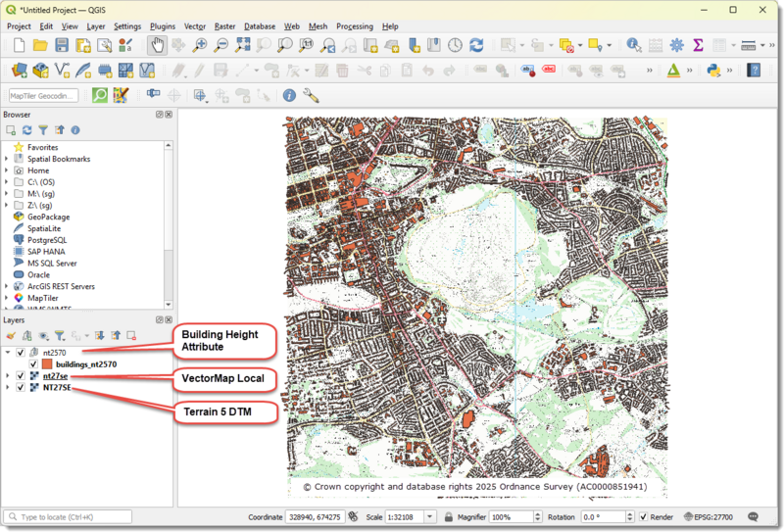Zoom to native resolution 1:1

(x=306, y=45)
